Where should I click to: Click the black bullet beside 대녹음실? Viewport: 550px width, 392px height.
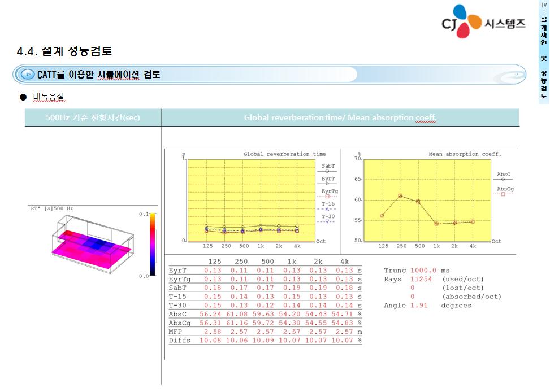[x=23, y=97]
